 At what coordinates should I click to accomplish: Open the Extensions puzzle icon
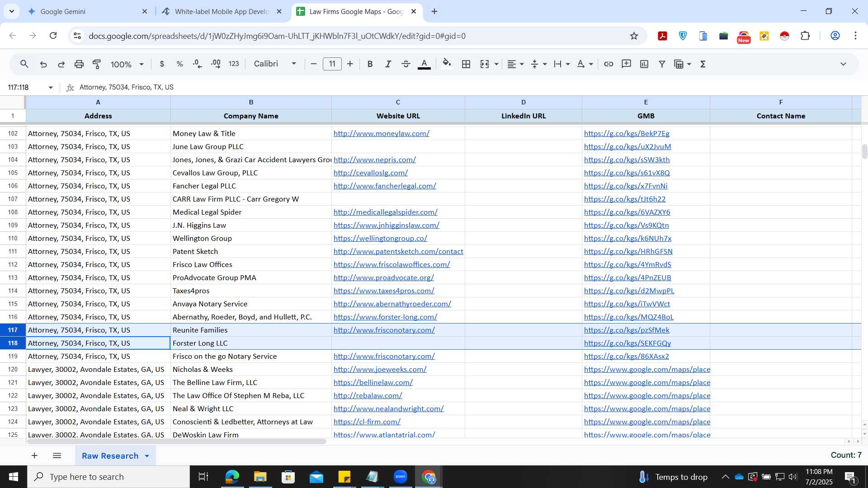tap(805, 36)
